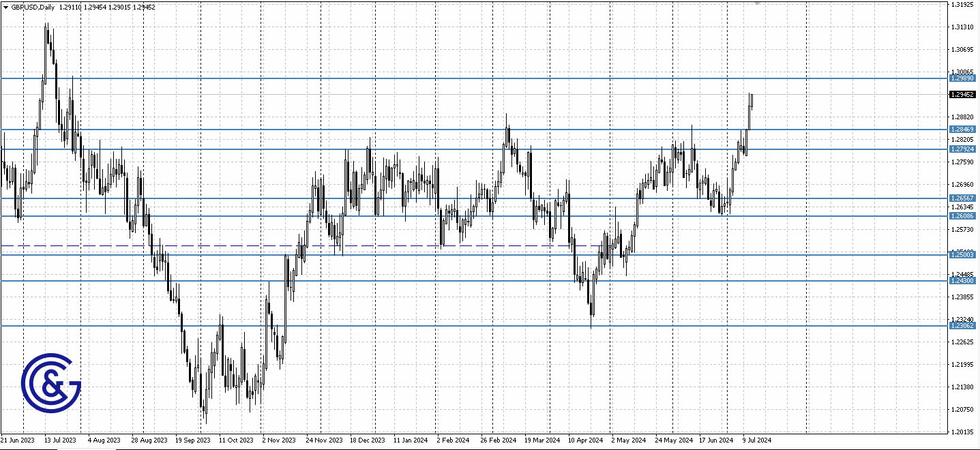The image size is (980, 450).
Task: Select the GBPUSD,Daily chart label
Action: click(32, 7)
